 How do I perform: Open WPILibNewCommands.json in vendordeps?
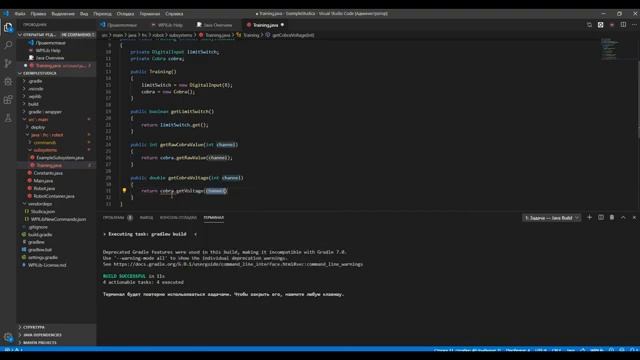[58, 219]
